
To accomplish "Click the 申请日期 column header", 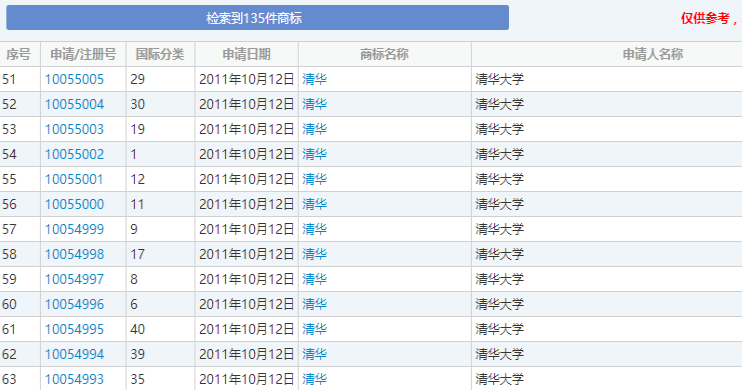I will [x=247, y=54].
